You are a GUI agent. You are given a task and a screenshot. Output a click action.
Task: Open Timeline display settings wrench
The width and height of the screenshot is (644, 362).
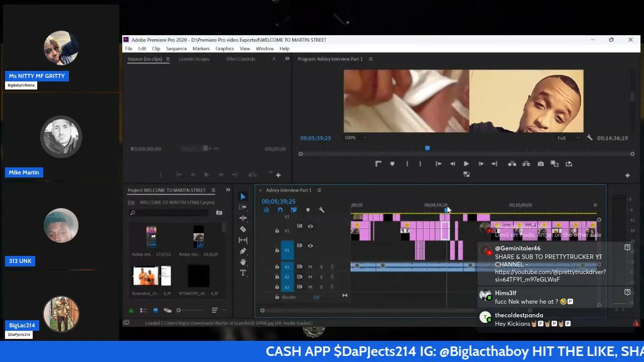[x=321, y=210]
